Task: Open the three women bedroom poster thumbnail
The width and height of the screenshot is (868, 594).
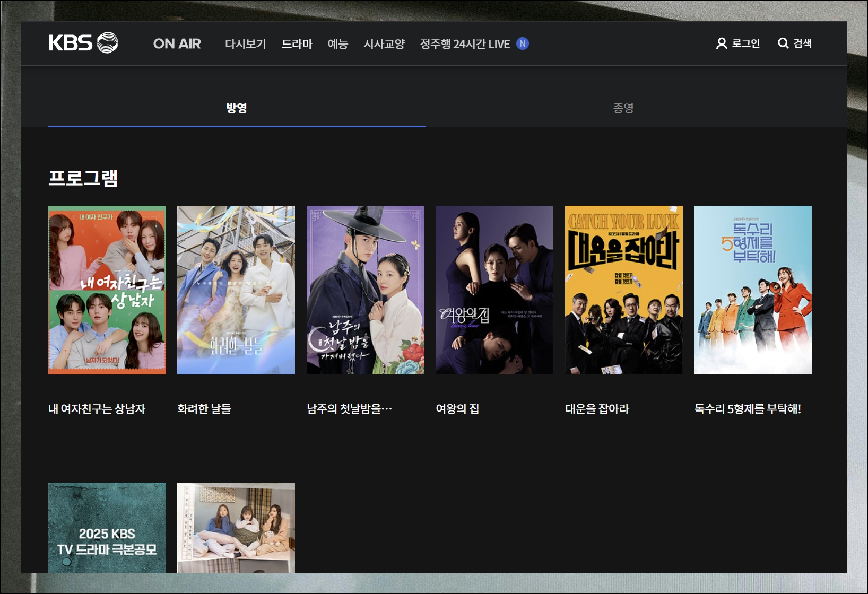Action: [x=236, y=528]
